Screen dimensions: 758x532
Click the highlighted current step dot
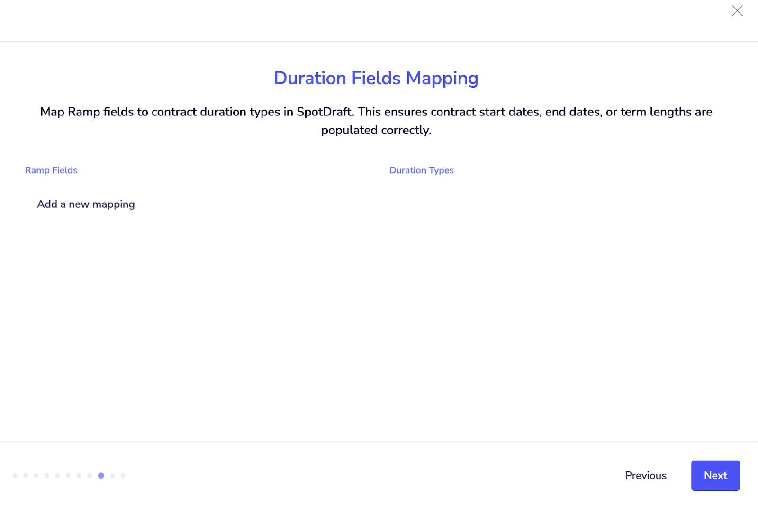click(101, 476)
